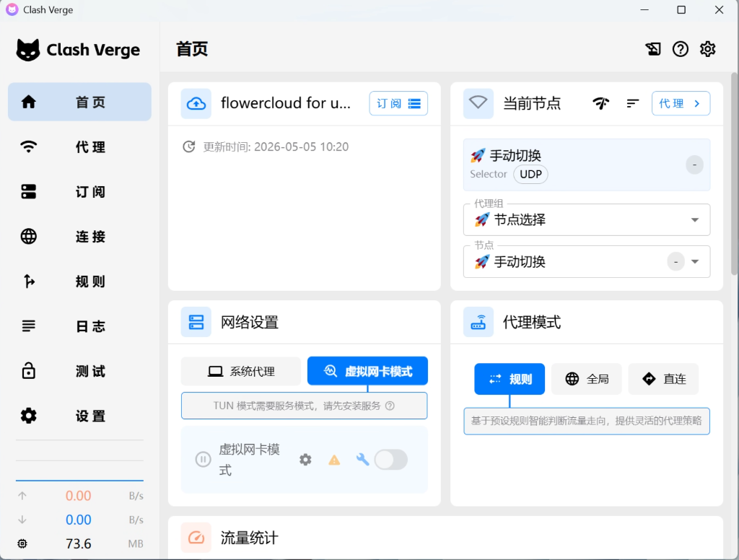The image size is (739, 560).
Task: Open Settings page in sidebar
Action: coord(79,416)
